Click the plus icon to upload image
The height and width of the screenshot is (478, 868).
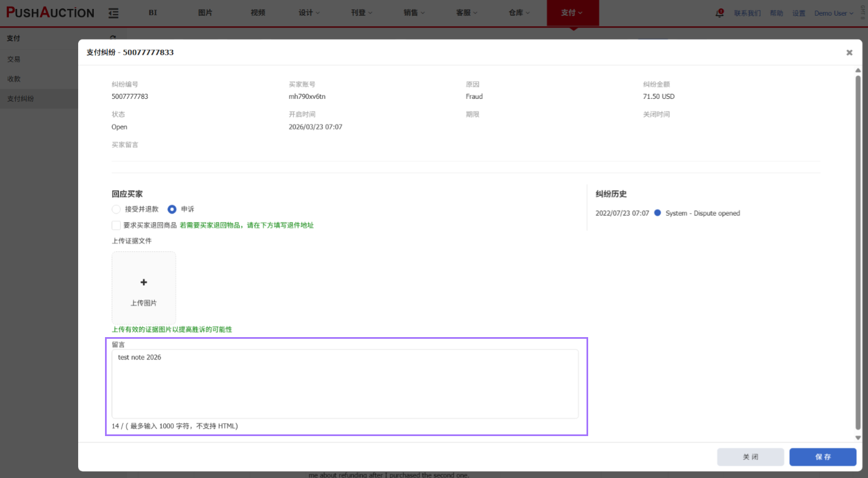tap(144, 282)
